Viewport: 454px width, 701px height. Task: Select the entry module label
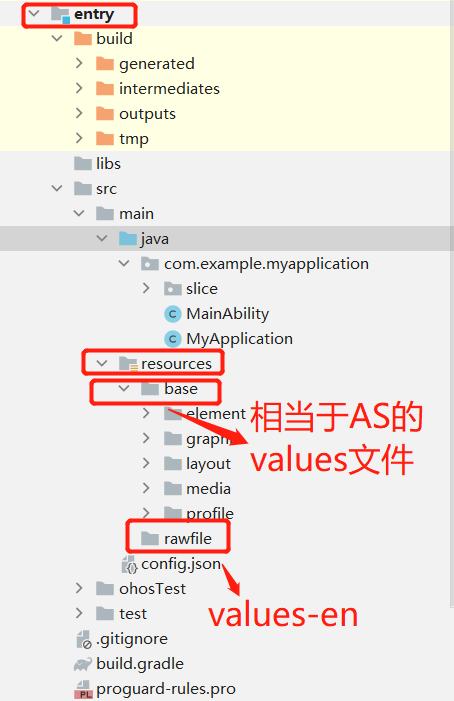[x=94, y=14]
